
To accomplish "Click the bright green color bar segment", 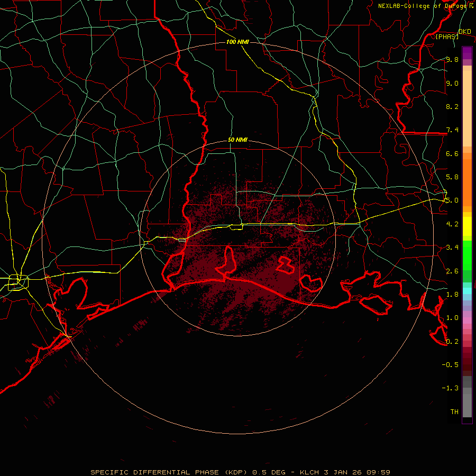I will [467, 255].
